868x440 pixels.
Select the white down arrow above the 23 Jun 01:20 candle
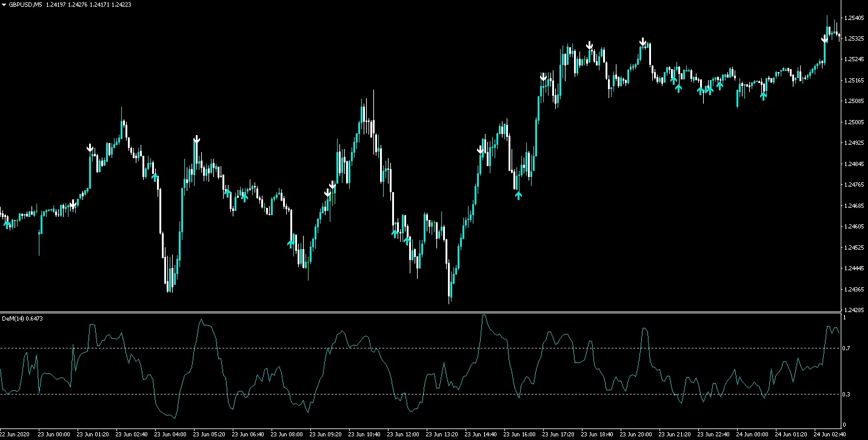pyautogui.click(x=90, y=148)
